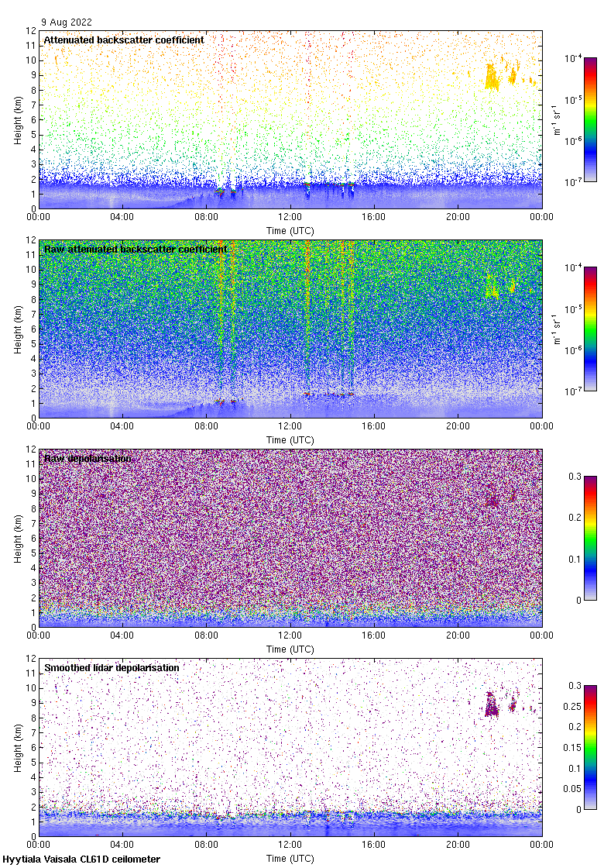The height and width of the screenshot is (868, 604).
Task: Click the 20:00 tick label under the raw depolarisation plot
Action: pyautogui.click(x=458, y=636)
